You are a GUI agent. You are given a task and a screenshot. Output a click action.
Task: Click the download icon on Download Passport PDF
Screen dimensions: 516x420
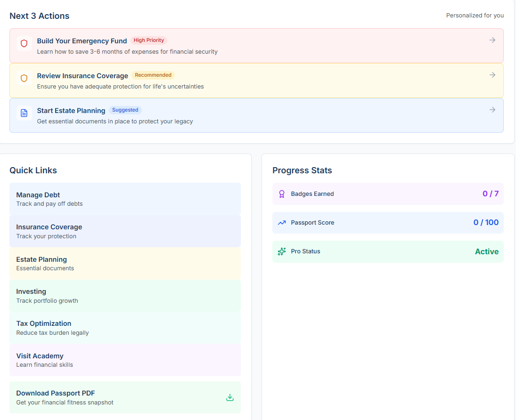tap(230, 397)
